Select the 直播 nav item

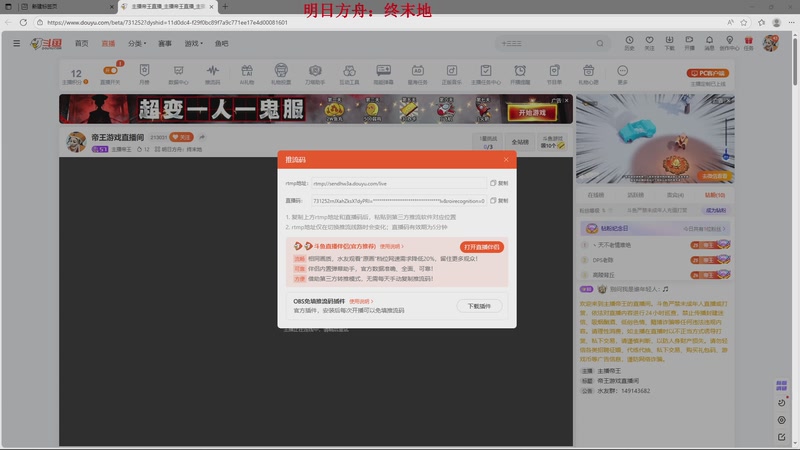click(108, 43)
